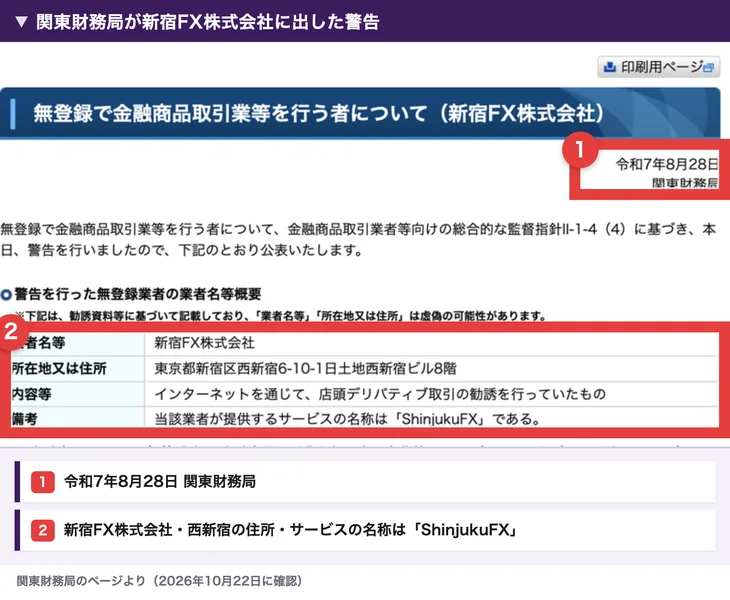
Task: Click the printer icon in 印刷用ページ button
Action: coord(609,67)
